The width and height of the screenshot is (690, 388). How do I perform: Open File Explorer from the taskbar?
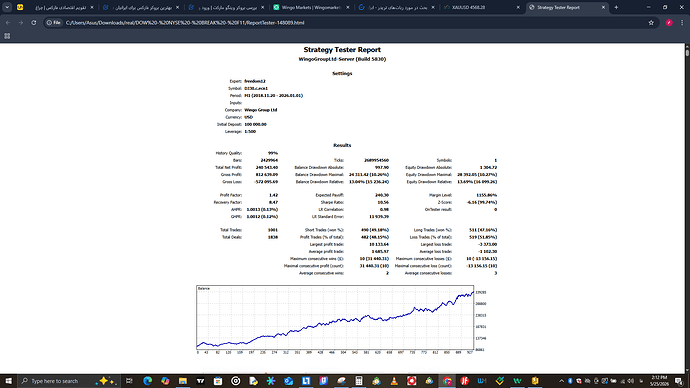click(183, 381)
